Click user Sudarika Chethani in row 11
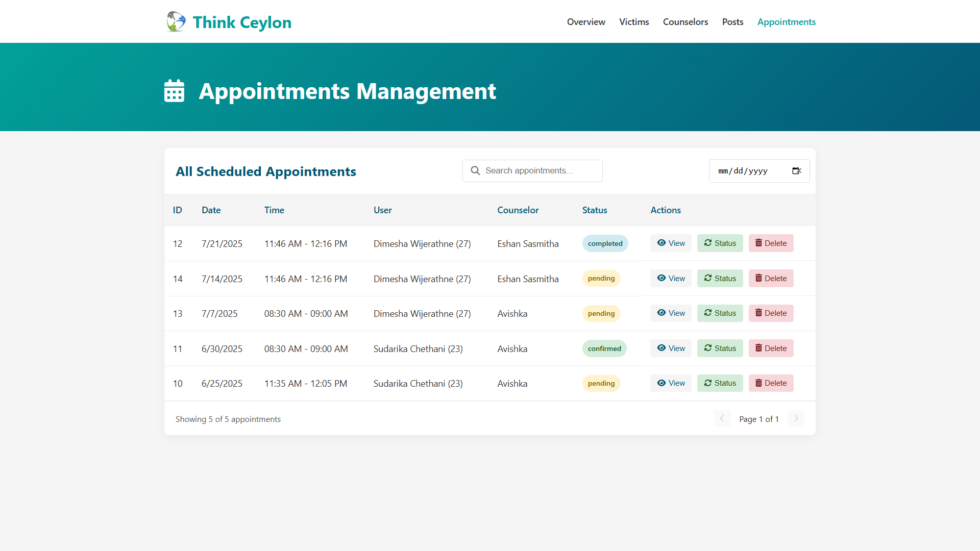Image resolution: width=980 pixels, height=551 pixels. [418, 349]
